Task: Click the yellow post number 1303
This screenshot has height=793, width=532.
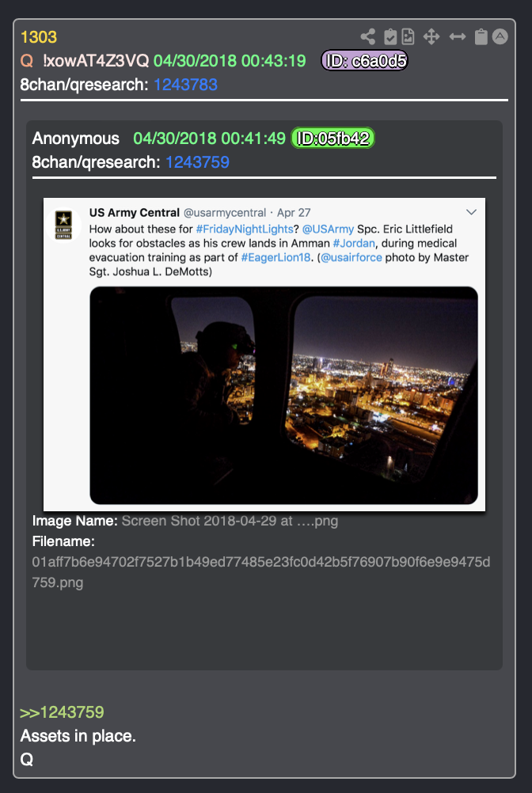Action: point(39,37)
